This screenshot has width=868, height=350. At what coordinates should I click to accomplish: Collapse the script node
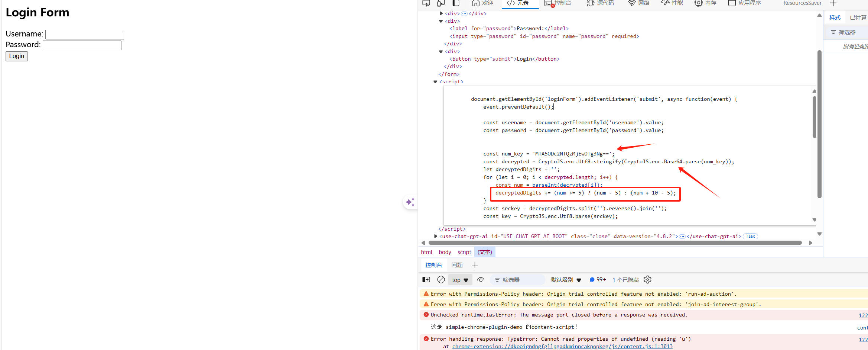point(435,82)
